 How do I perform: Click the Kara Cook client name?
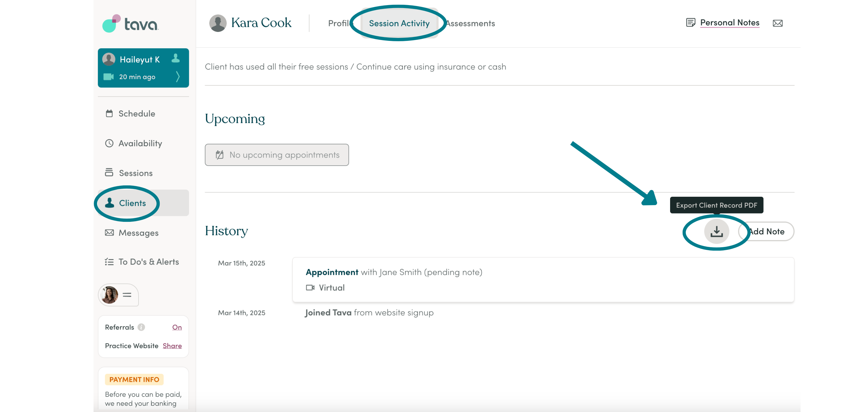pos(261,23)
